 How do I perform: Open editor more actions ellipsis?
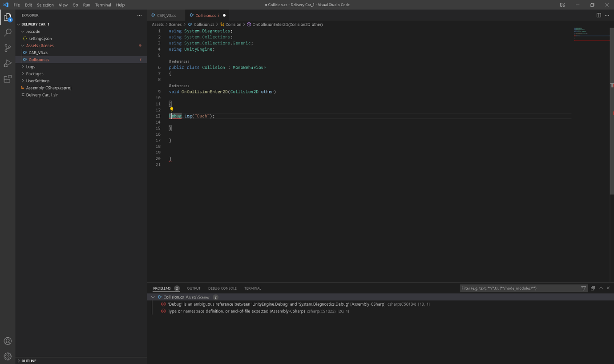coord(607,15)
